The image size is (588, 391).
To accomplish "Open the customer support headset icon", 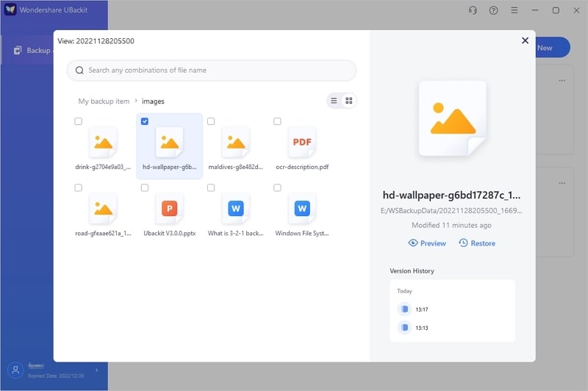I will (473, 10).
